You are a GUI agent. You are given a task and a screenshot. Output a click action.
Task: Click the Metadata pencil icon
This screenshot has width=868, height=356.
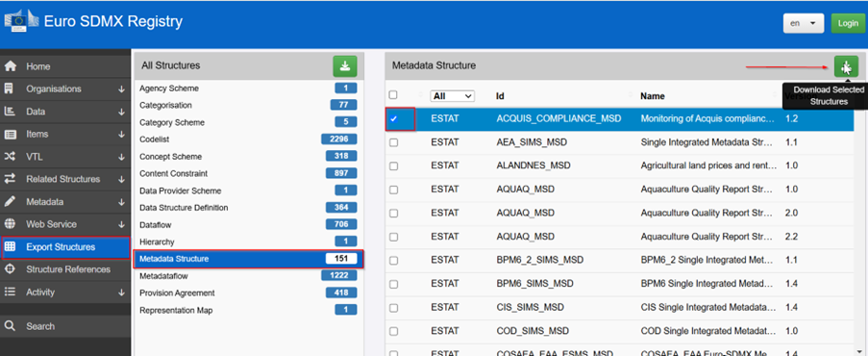click(10, 202)
